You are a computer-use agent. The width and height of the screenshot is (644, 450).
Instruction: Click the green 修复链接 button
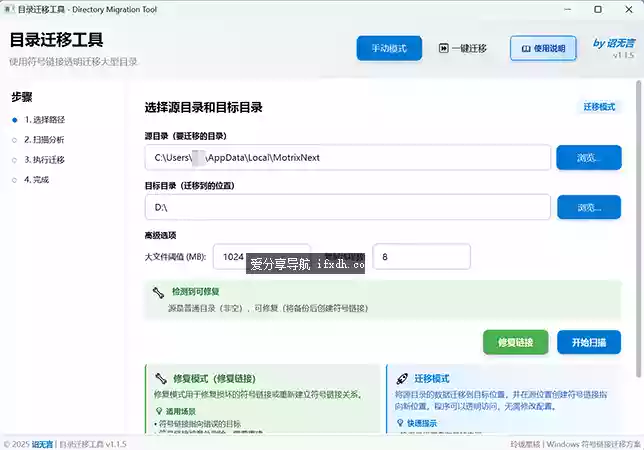[515, 342]
